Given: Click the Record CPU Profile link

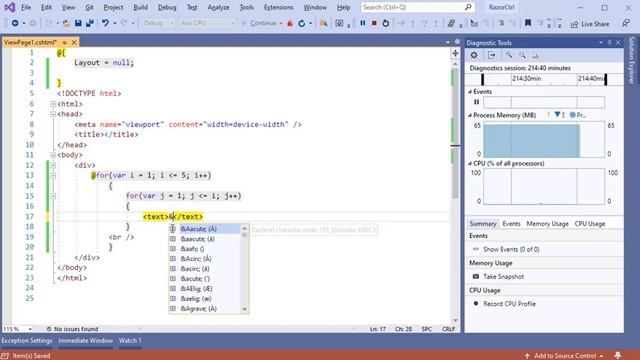Looking at the screenshot, I should (x=509, y=304).
